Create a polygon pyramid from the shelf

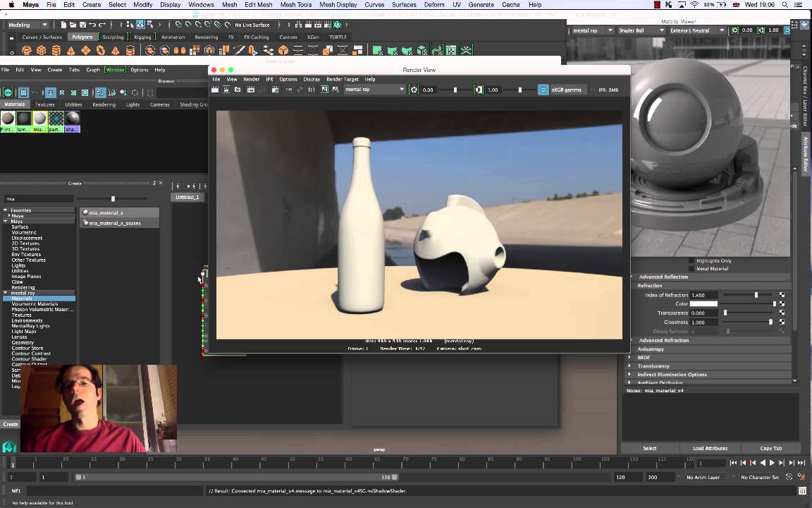(x=116, y=50)
